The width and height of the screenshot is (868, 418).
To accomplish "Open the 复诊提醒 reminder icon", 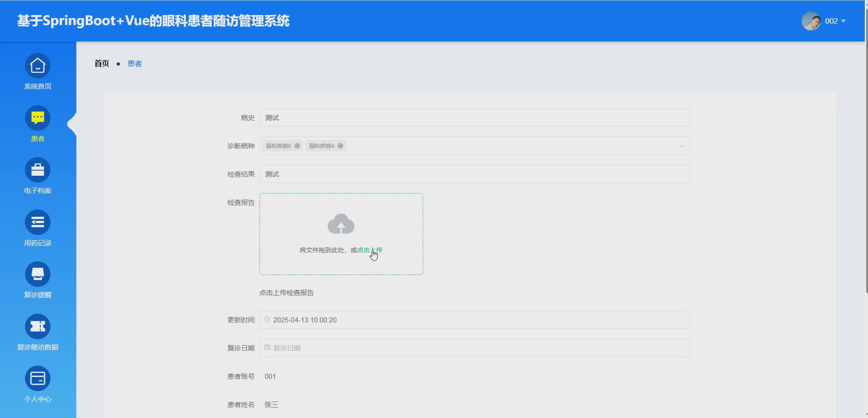I will pos(38,274).
